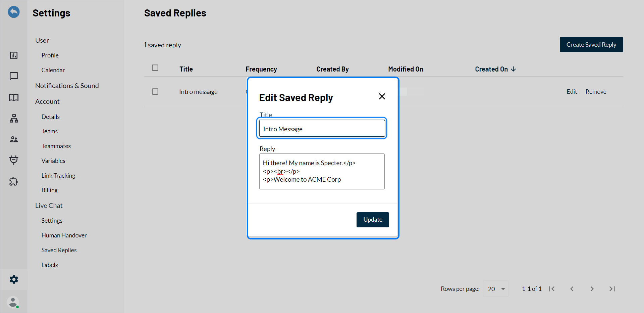Open the analytics chart icon in sidebar
The image size is (644, 313).
pyautogui.click(x=14, y=55)
